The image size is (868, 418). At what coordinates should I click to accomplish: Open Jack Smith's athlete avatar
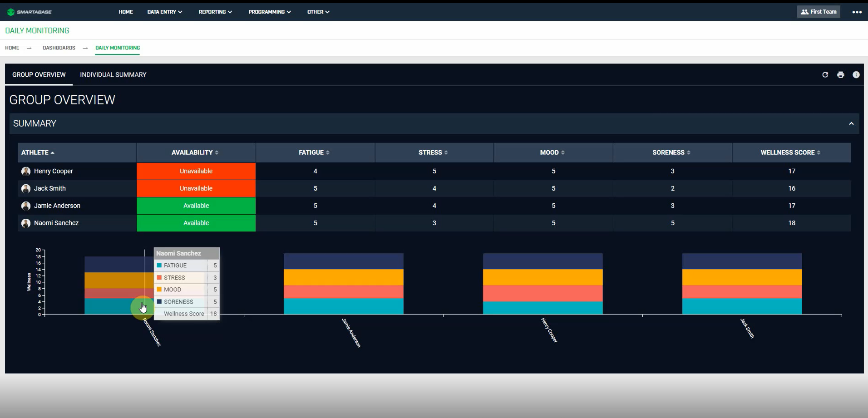click(26, 188)
